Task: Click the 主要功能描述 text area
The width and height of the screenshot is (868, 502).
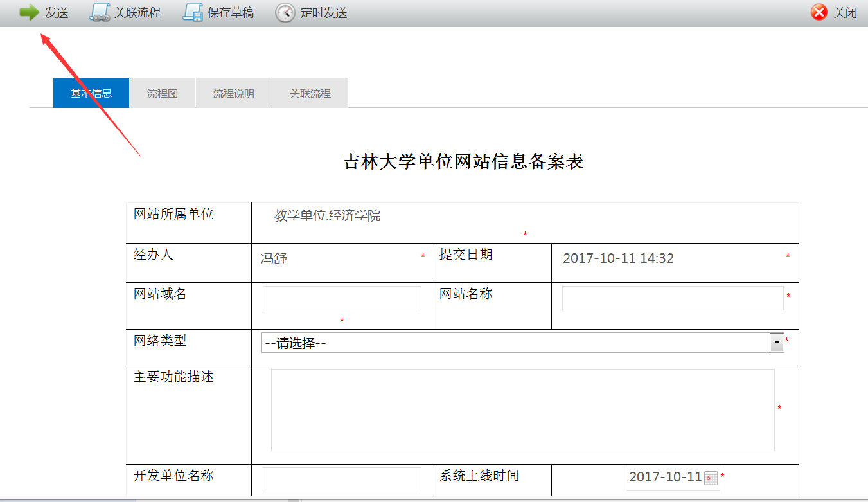Action: pos(522,409)
